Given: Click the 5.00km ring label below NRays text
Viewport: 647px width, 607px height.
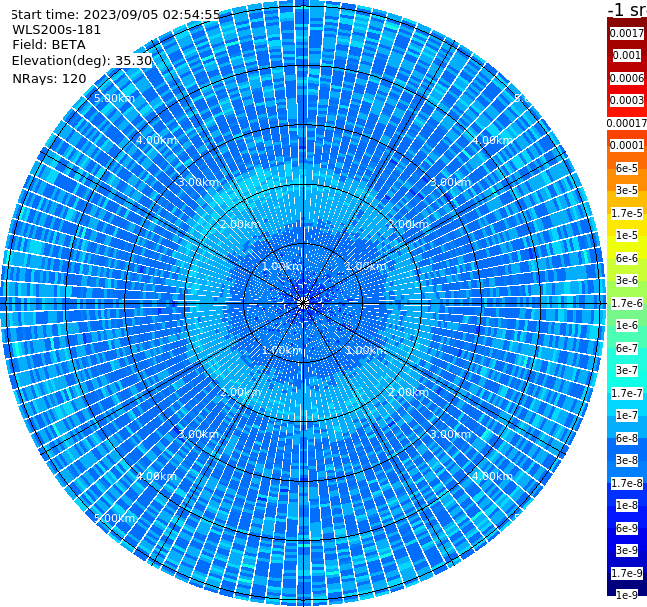Looking at the screenshot, I should [114, 98].
